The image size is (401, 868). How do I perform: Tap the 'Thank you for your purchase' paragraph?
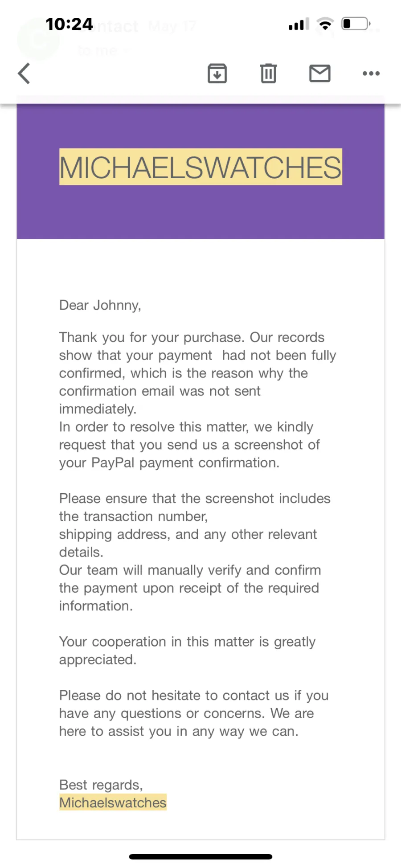(x=197, y=373)
